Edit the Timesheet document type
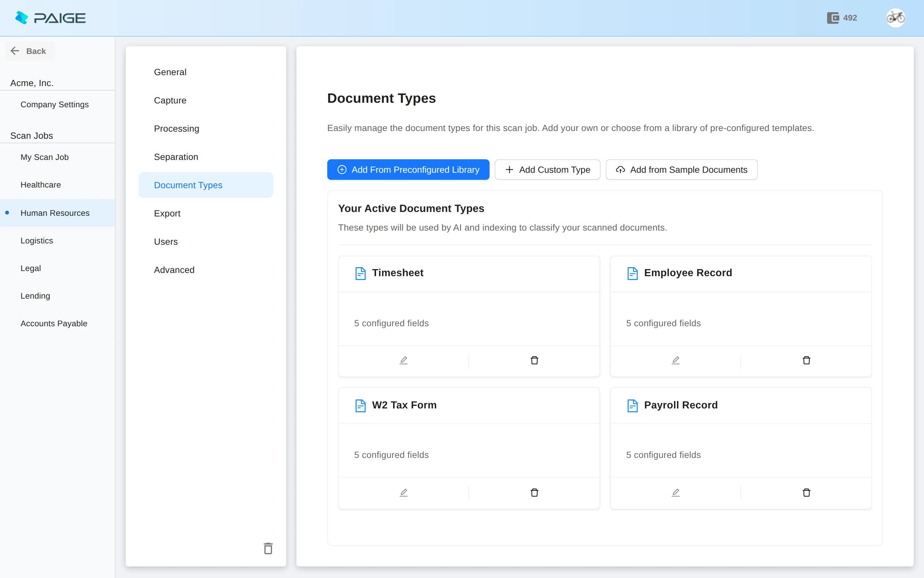 coord(404,360)
